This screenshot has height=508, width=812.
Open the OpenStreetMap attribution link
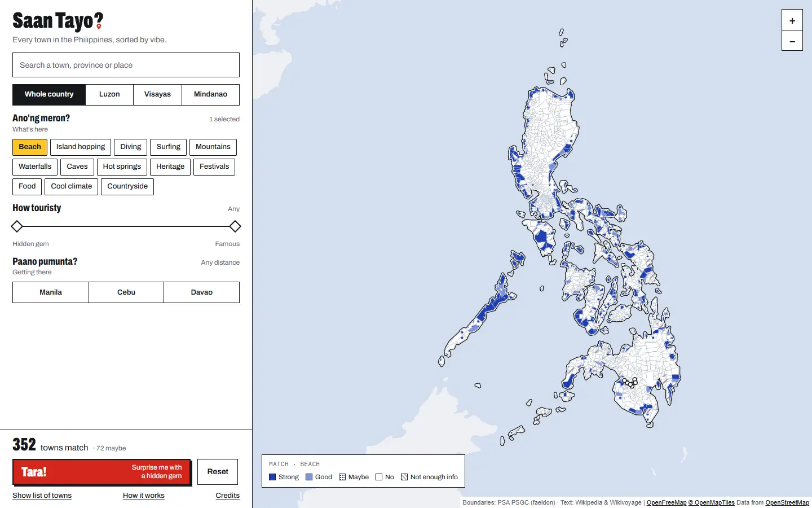pyautogui.click(x=787, y=502)
